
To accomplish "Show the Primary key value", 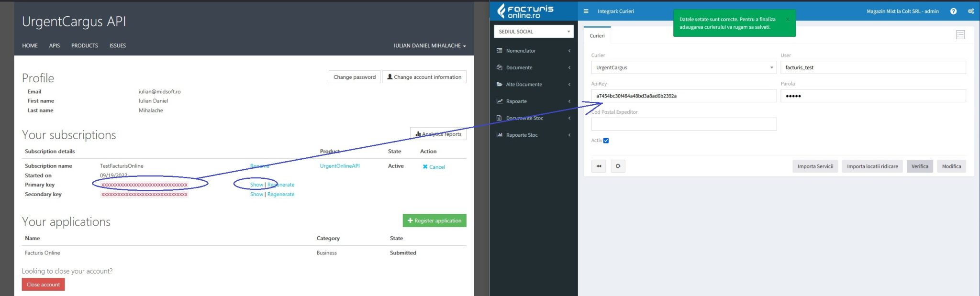I will 256,185.
